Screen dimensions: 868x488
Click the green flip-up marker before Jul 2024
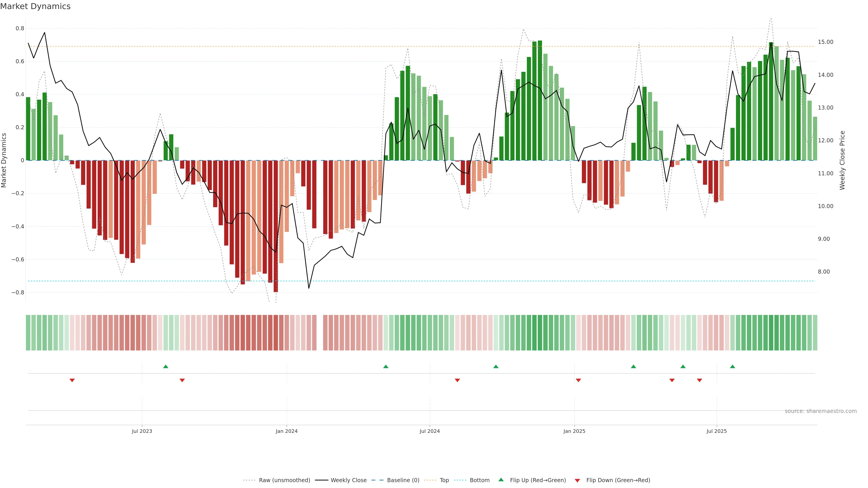point(386,366)
